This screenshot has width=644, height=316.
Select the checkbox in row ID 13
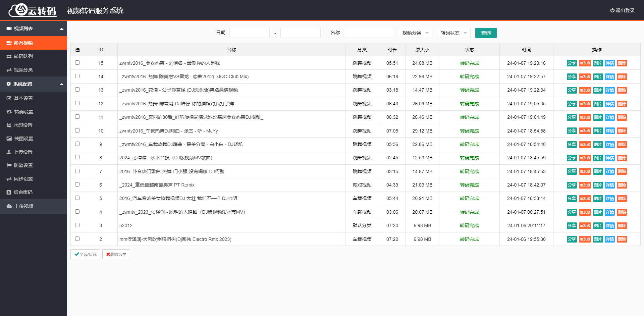tap(77, 89)
